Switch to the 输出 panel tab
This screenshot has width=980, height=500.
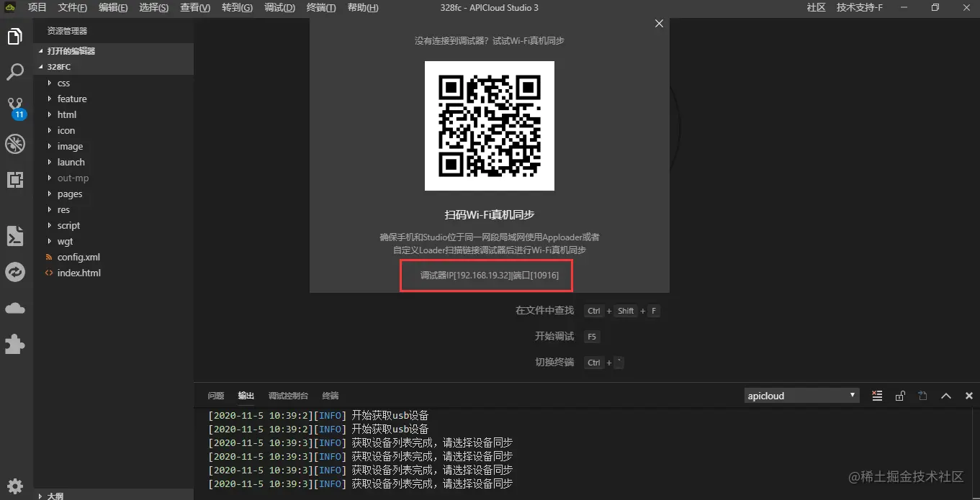tap(246, 396)
